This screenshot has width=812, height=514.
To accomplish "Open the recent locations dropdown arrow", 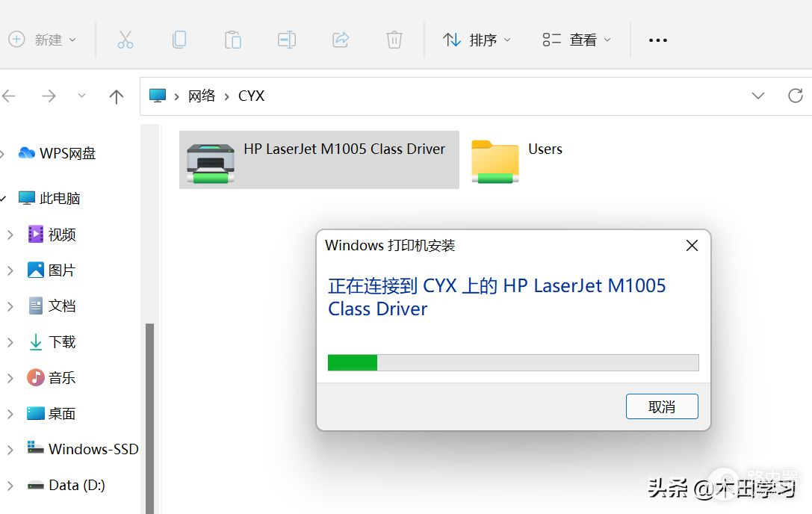I will [x=82, y=96].
